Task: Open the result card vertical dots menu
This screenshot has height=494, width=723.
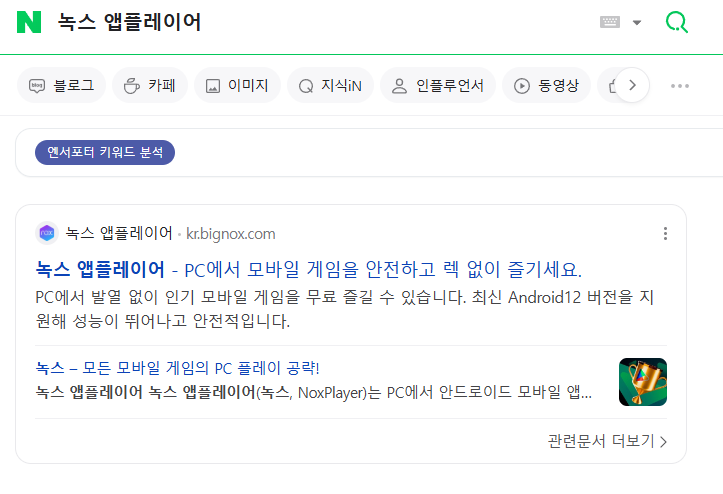Action: pos(665,233)
